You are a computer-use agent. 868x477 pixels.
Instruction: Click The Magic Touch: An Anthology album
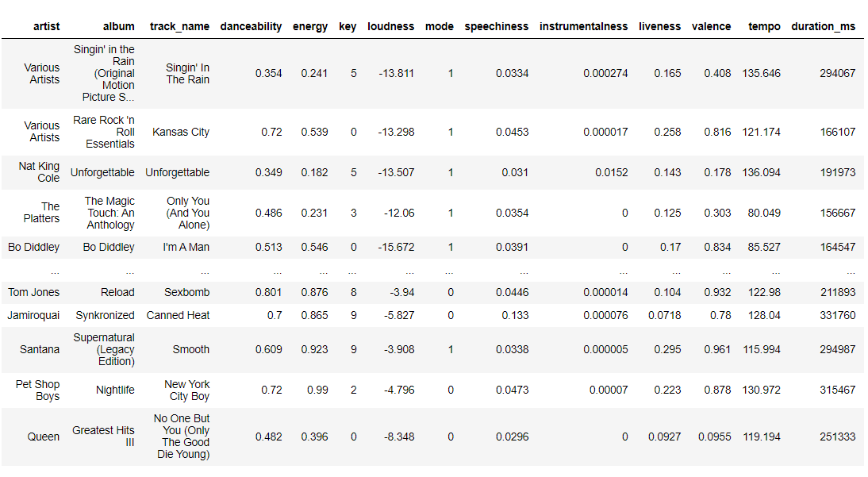pyautogui.click(x=109, y=213)
